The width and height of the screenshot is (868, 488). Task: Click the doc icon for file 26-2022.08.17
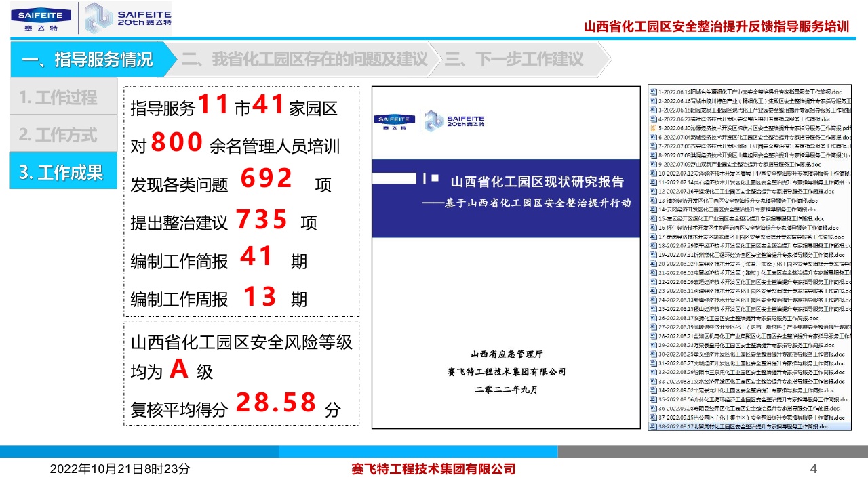click(653, 317)
